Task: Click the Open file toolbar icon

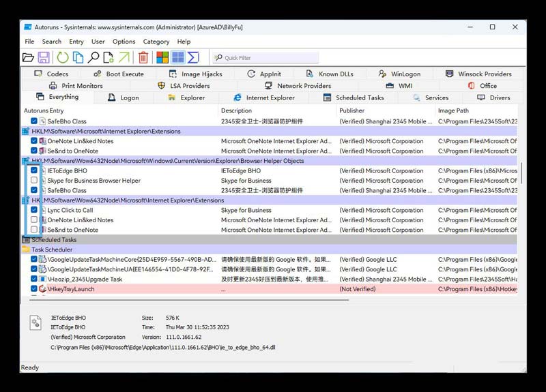Action: click(28, 57)
